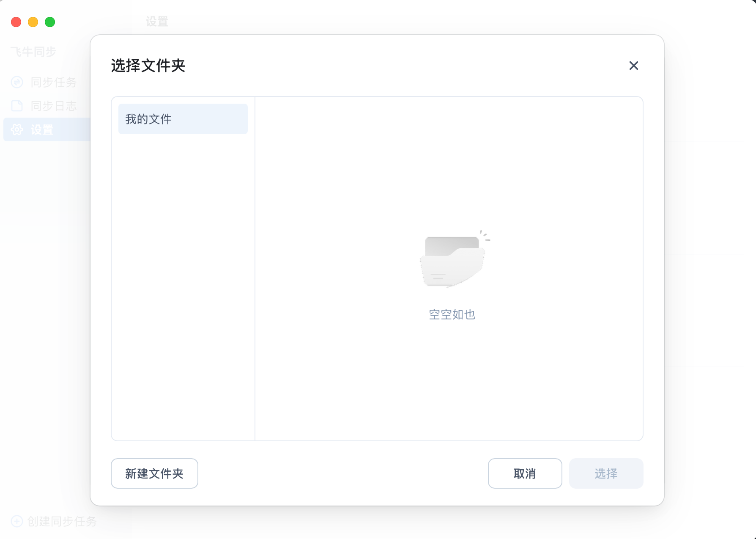This screenshot has width=756, height=539.
Task: Click the green fullscreen window button
Action: (x=50, y=22)
